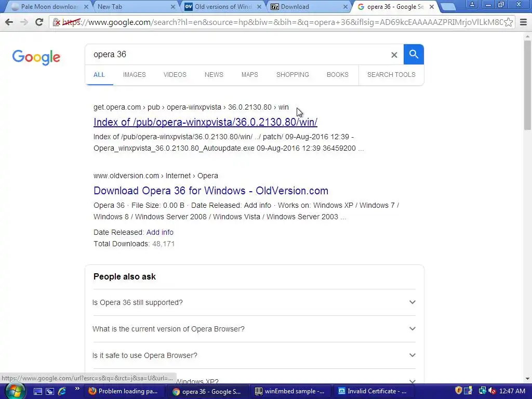Clear the search box with the X icon
Viewport: 532px width, 399px height.
click(x=394, y=55)
